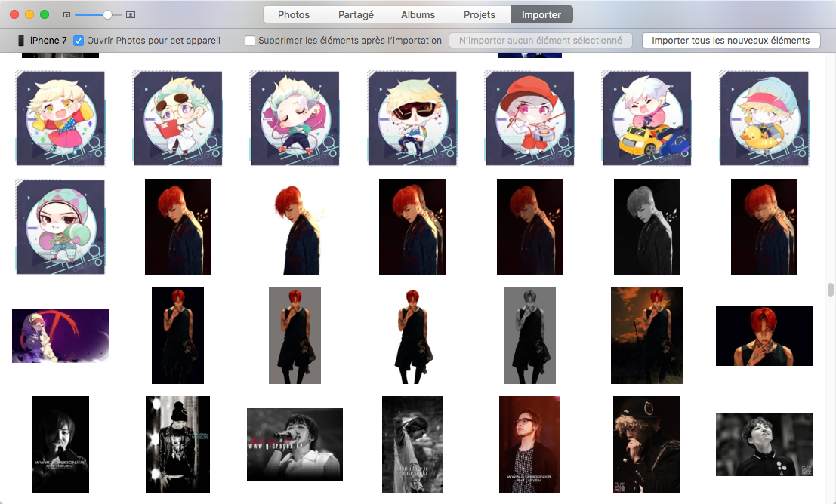Select full-body red-haired photo on gray background
Screen dimensions: 836x504
[x=295, y=336]
